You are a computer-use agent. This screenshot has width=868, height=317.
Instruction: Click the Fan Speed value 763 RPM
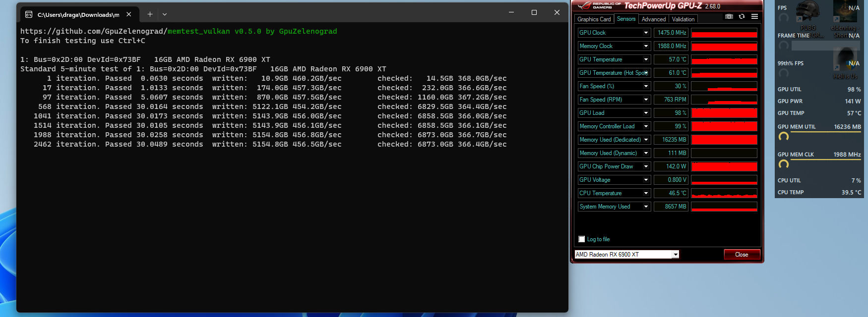(671, 100)
